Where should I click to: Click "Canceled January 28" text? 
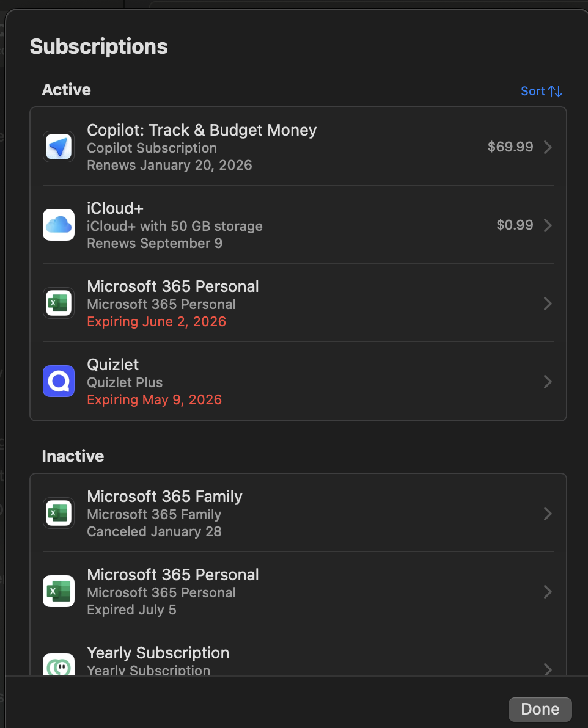pyautogui.click(x=154, y=531)
